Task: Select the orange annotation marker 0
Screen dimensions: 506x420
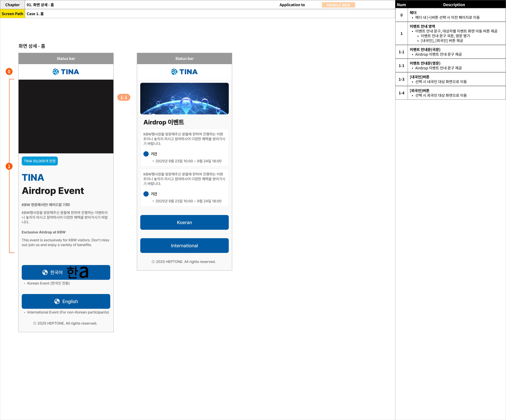Action: [x=9, y=72]
